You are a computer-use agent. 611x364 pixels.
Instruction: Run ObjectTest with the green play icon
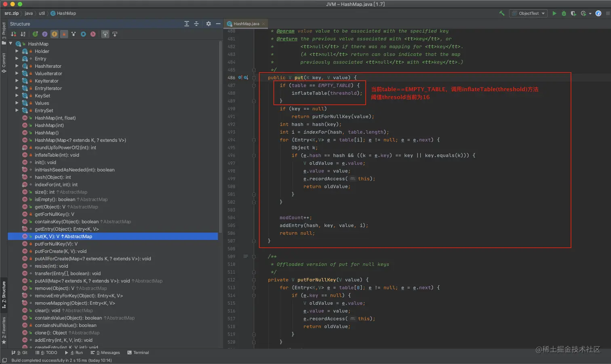(x=554, y=13)
